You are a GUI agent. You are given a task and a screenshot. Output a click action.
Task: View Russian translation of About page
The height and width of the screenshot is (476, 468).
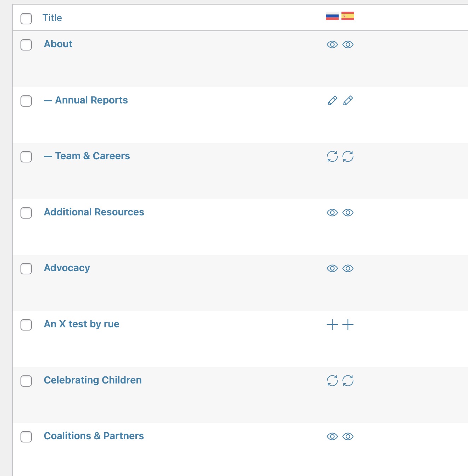(332, 44)
